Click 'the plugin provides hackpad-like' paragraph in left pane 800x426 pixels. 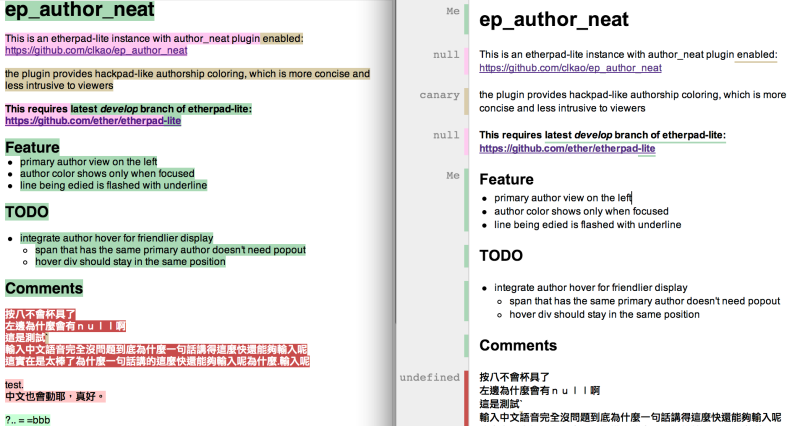tap(187, 80)
